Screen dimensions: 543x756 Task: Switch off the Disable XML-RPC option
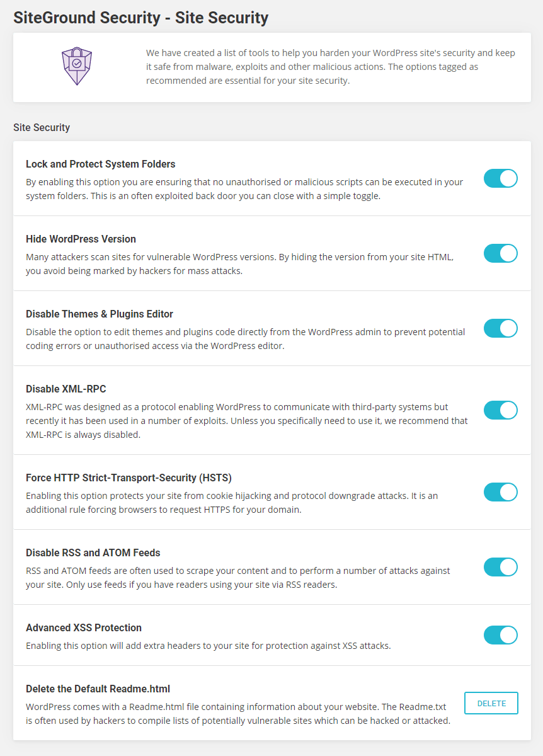click(x=500, y=410)
